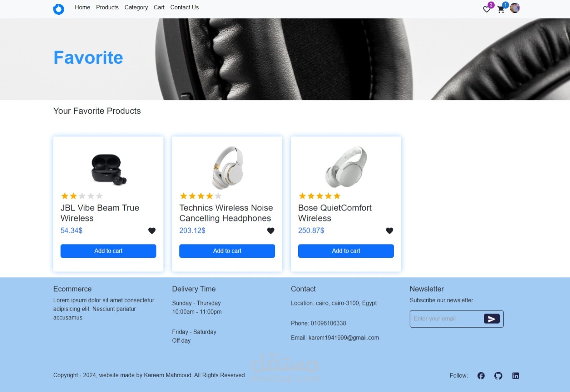Unfavorite JBL Vibe Beam heart toggle
Viewport: 570px width, 392px height.
(152, 231)
